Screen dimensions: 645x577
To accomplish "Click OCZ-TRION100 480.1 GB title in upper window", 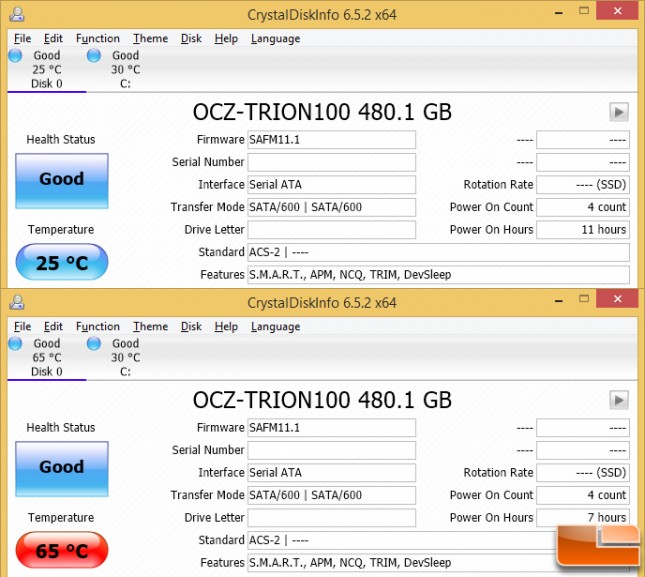I will tap(322, 112).
